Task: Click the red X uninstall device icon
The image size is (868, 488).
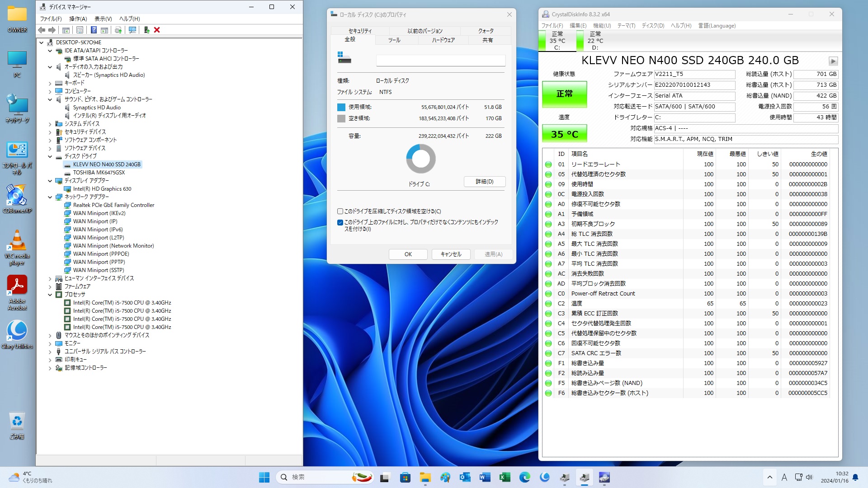Action: pyautogui.click(x=157, y=30)
